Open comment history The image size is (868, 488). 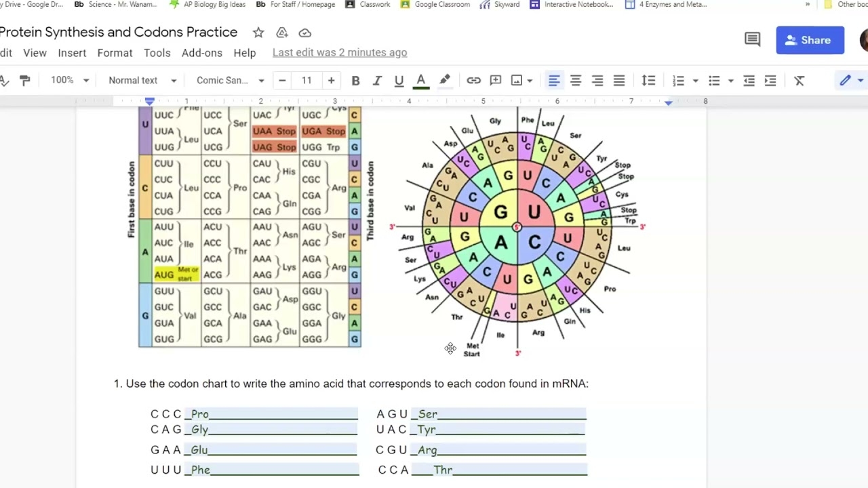click(x=751, y=39)
